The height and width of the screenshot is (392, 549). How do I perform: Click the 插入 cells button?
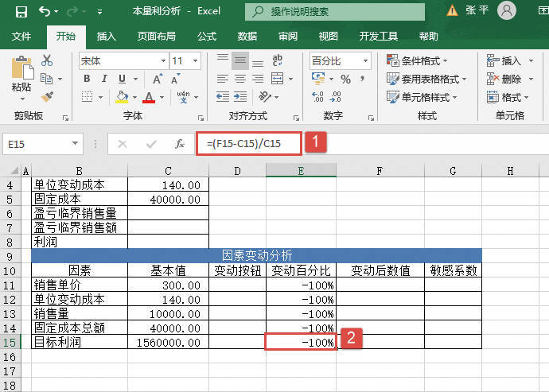pyautogui.click(x=504, y=60)
